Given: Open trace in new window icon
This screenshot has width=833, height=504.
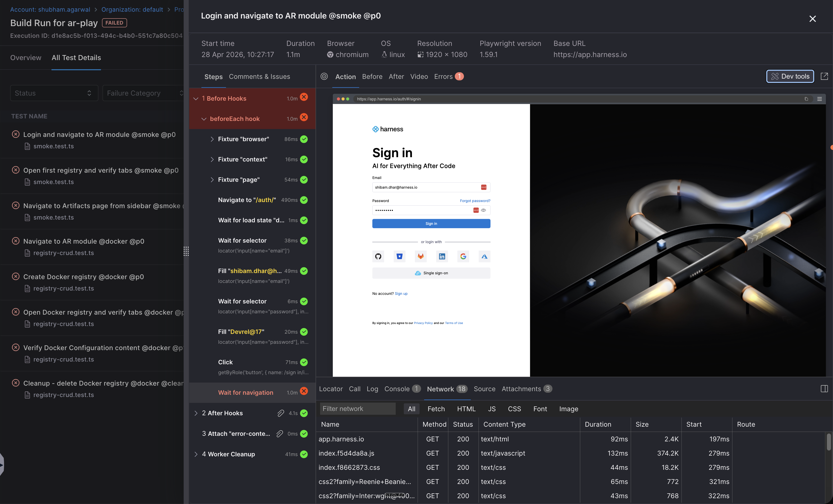Looking at the screenshot, I should pyautogui.click(x=824, y=76).
